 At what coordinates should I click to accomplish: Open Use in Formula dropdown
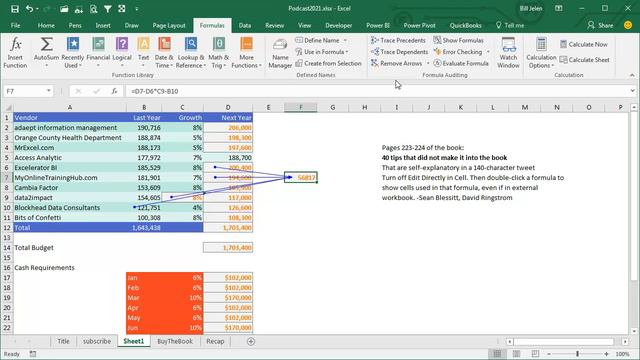tap(322, 52)
